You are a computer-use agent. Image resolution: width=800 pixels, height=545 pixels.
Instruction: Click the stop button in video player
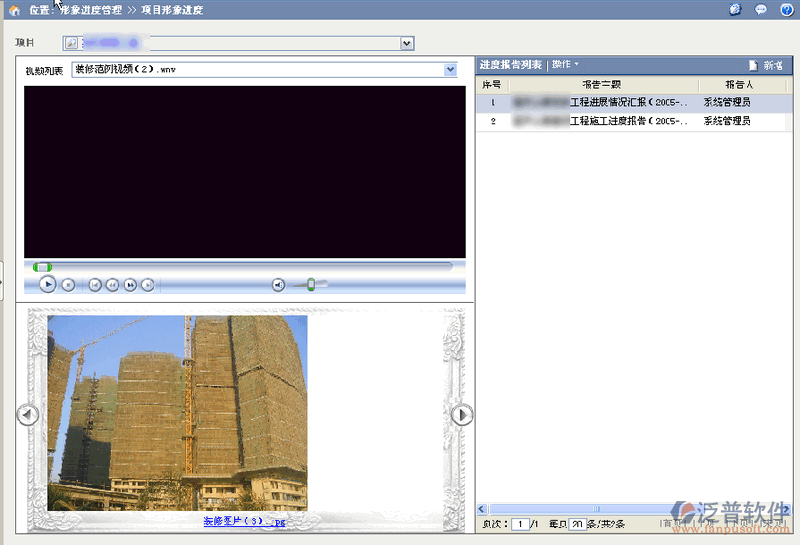point(68,285)
